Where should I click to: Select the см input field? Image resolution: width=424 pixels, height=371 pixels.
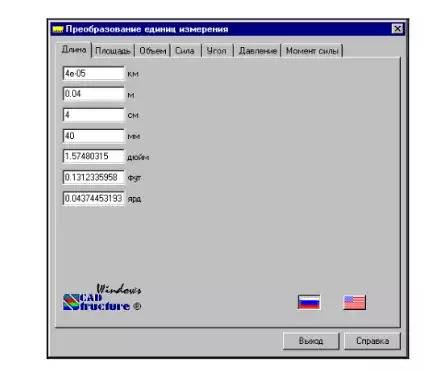(x=93, y=115)
